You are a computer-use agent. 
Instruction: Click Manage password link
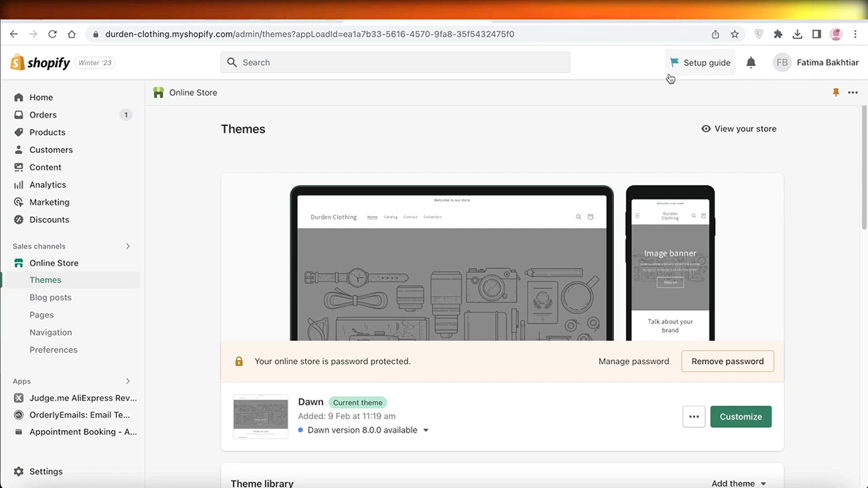(x=633, y=361)
